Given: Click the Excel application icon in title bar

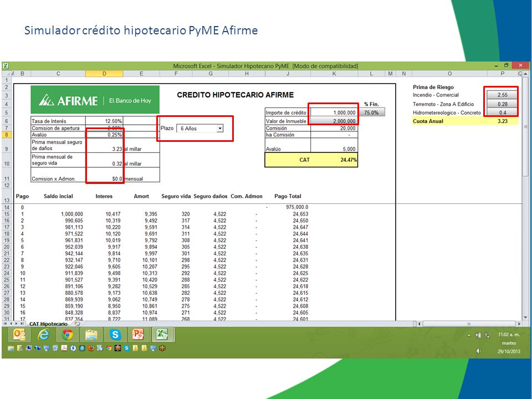Looking at the screenshot, I should pos(6,66).
